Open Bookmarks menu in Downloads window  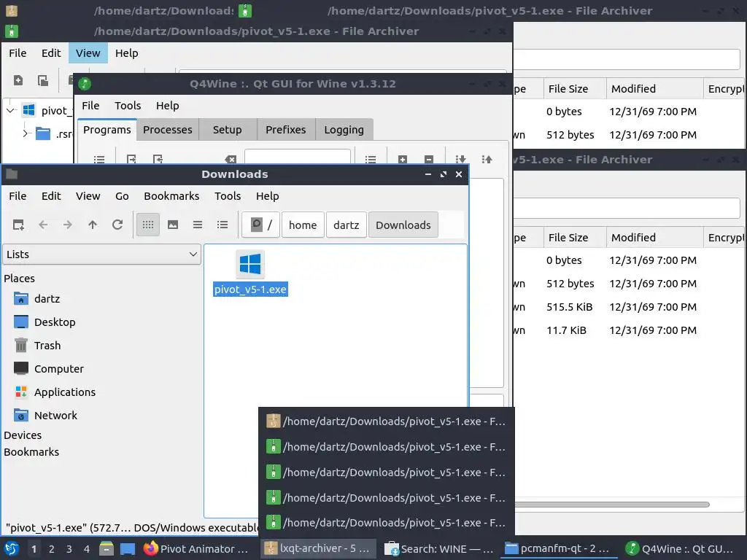pyautogui.click(x=171, y=196)
